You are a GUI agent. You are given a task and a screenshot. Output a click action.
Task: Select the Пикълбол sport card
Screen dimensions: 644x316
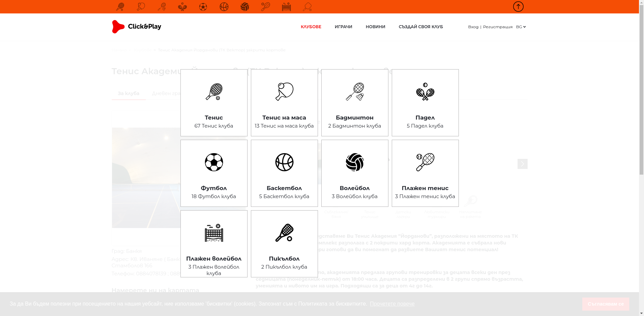(x=284, y=244)
